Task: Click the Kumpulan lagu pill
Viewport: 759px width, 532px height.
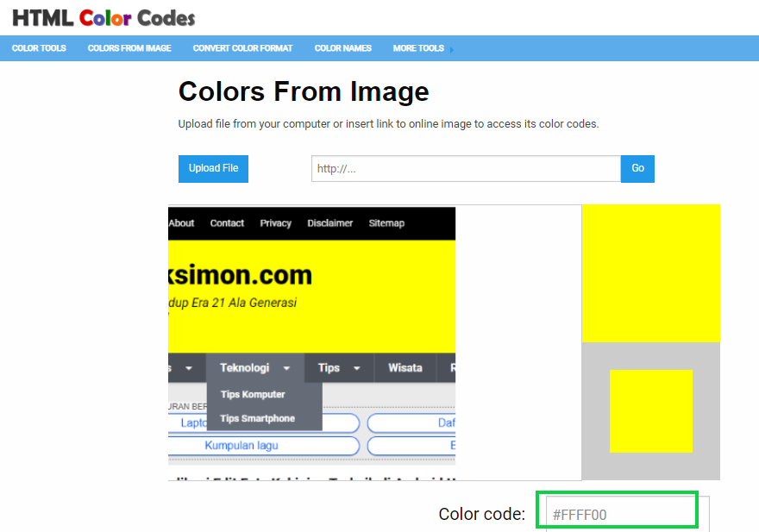Action: click(x=264, y=446)
